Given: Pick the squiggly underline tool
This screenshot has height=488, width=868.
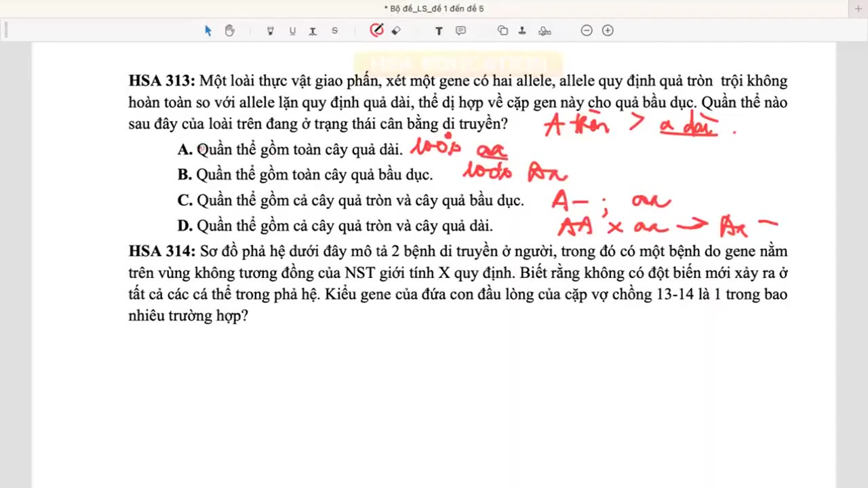Looking at the screenshot, I should (313, 30).
